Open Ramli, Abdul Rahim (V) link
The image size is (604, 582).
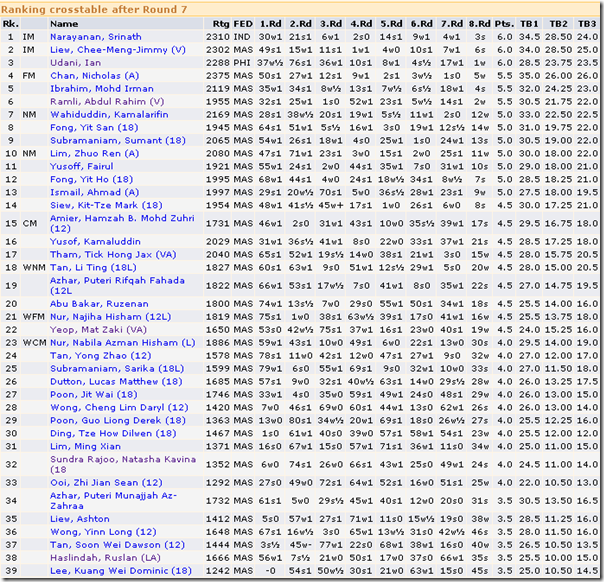tap(107, 102)
